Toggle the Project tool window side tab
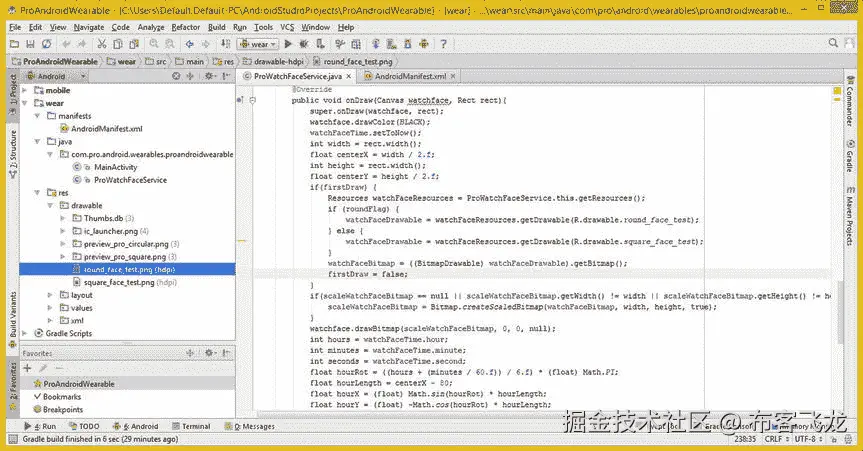 13,96
